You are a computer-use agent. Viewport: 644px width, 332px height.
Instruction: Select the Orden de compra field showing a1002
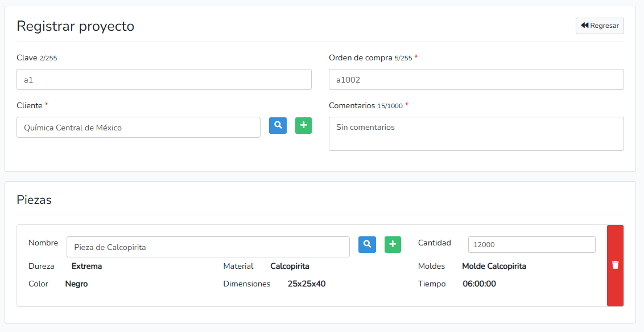tap(476, 79)
